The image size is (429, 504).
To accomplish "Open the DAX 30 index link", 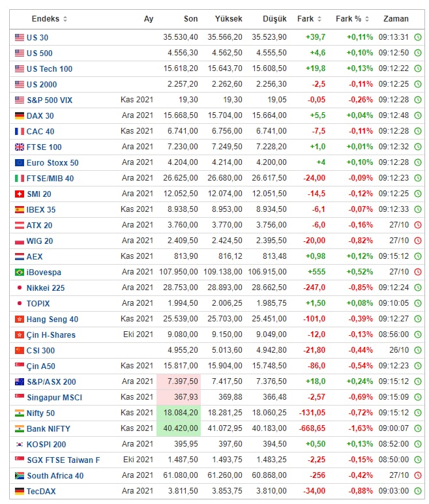I will [x=40, y=116].
